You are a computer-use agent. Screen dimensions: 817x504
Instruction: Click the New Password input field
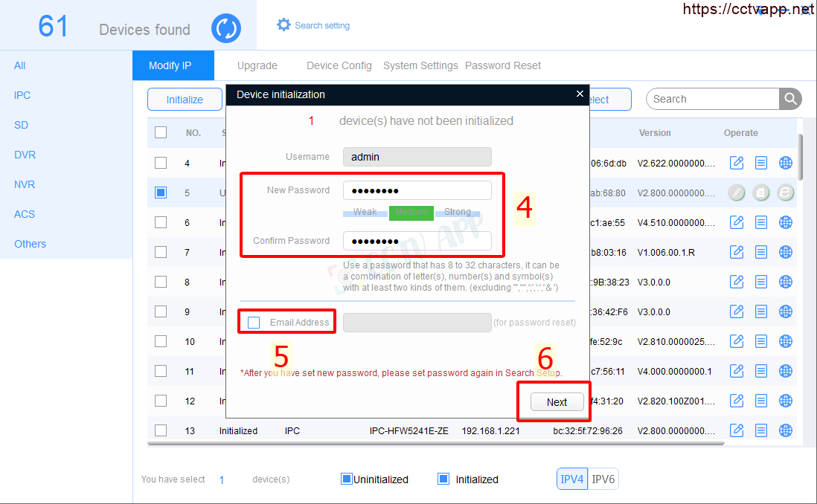pos(417,190)
